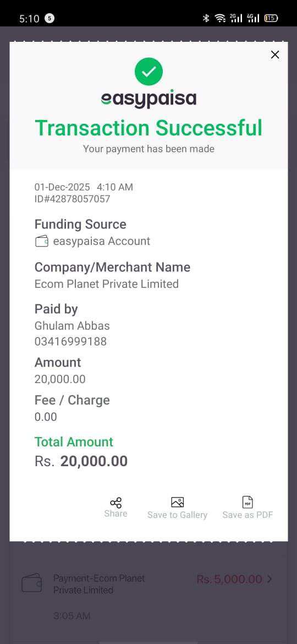This screenshot has width=297, height=644.
Task: Tap the phone number 03416999188
Action: click(70, 341)
